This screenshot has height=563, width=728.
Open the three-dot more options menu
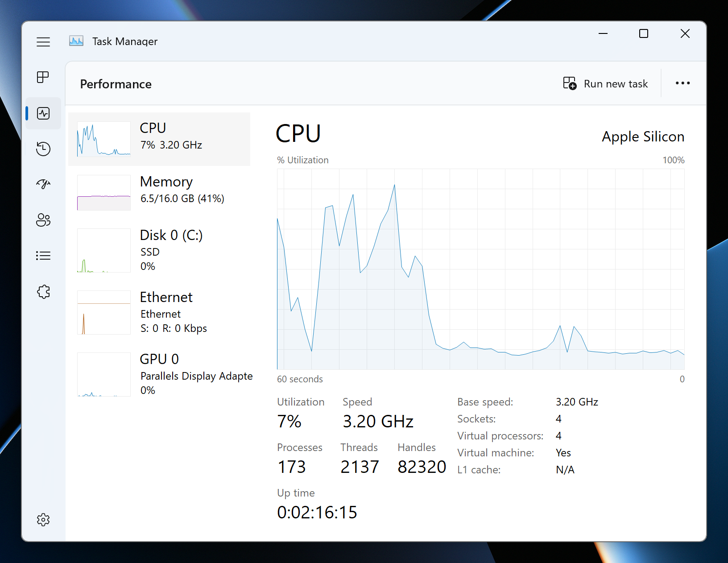coord(682,83)
